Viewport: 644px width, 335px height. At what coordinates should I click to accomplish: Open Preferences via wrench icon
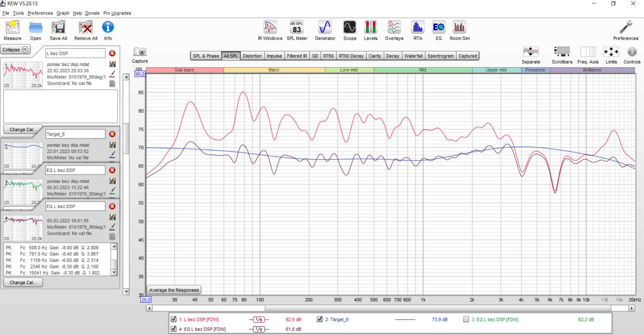pyautogui.click(x=626, y=27)
